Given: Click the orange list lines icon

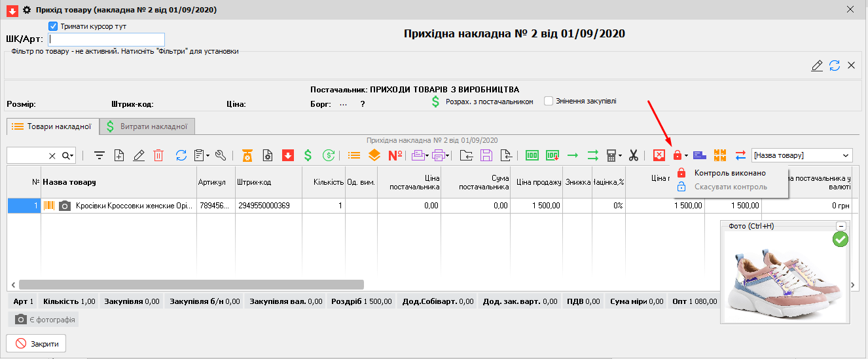Looking at the screenshot, I should (x=354, y=155).
